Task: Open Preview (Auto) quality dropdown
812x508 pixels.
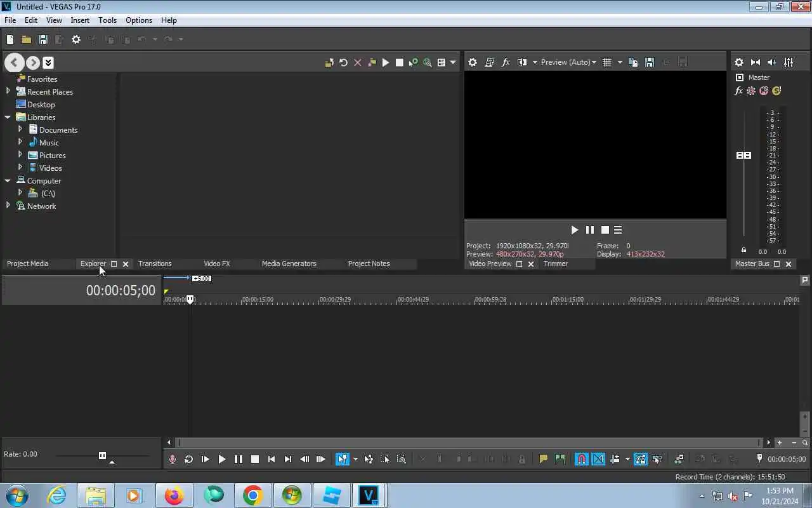Action: point(568,62)
